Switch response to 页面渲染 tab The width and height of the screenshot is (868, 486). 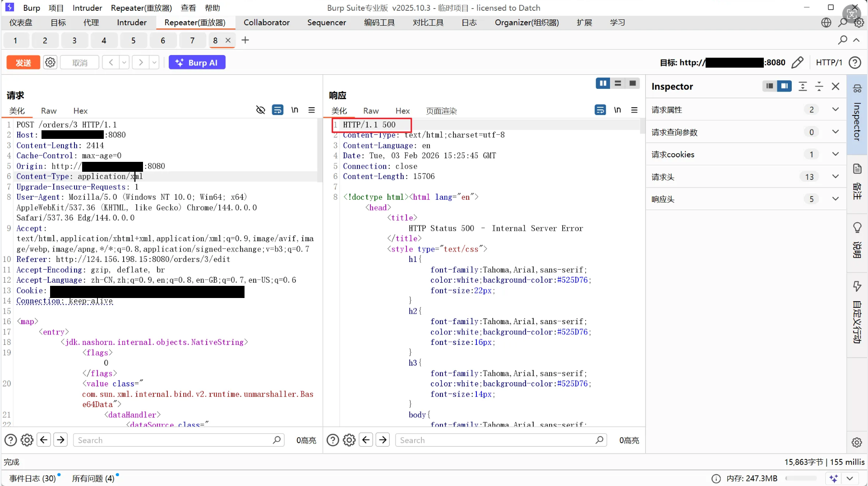(x=441, y=111)
